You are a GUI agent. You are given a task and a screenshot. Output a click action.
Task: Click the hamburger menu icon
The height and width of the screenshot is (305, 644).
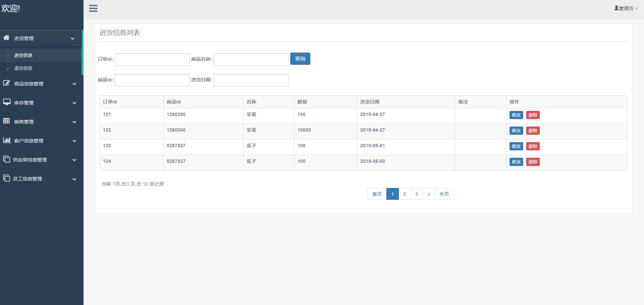point(93,8)
